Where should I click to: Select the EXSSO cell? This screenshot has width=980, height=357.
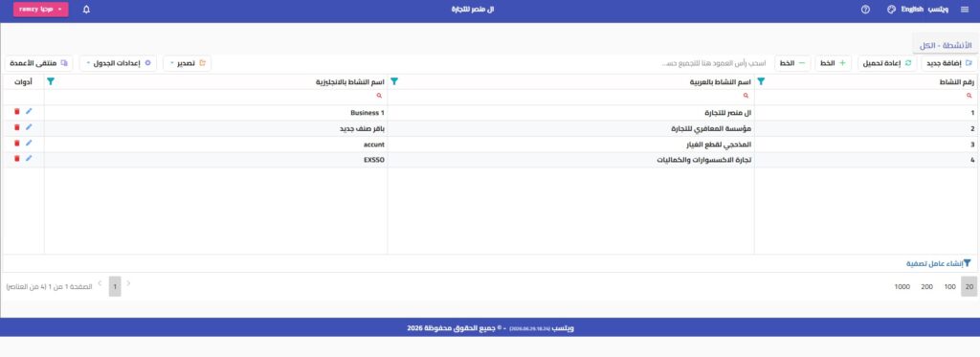coord(215,160)
